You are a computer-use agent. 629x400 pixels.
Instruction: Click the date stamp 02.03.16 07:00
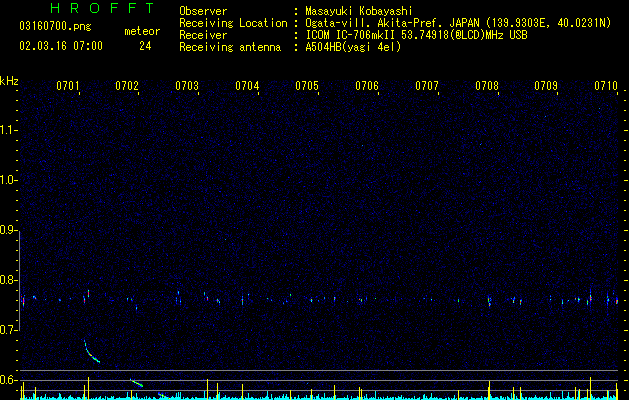[61, 46]
